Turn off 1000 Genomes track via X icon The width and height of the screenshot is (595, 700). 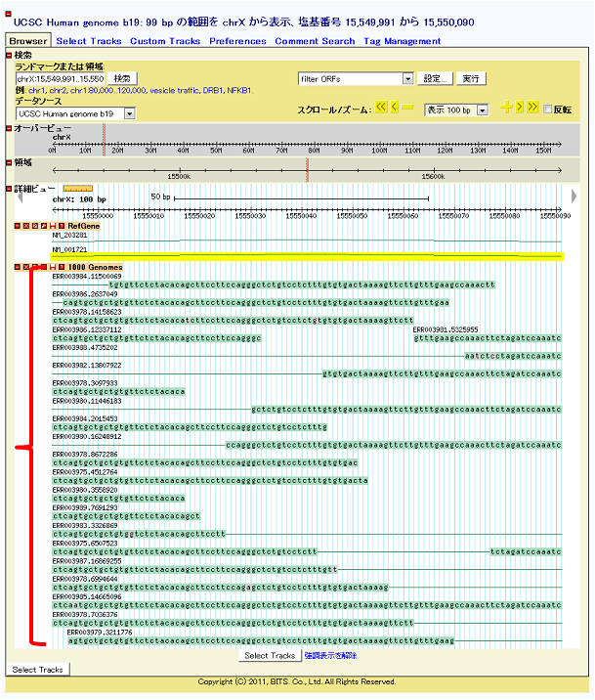(x=26, y=267)
